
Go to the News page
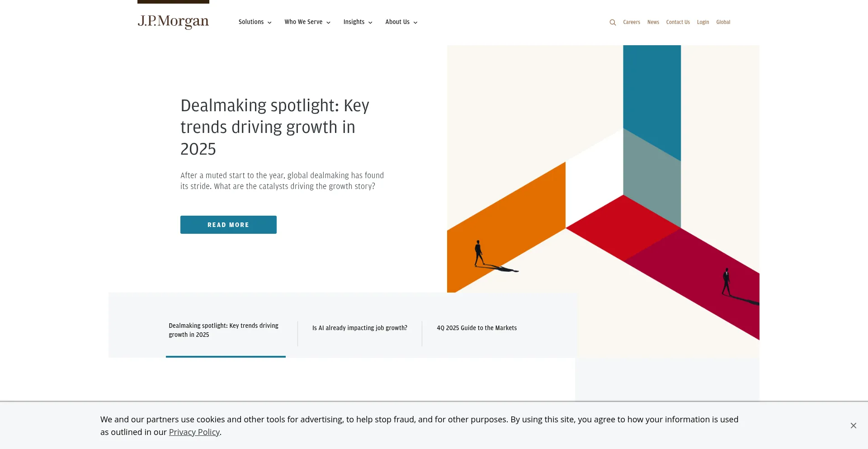tap(653, 22)
